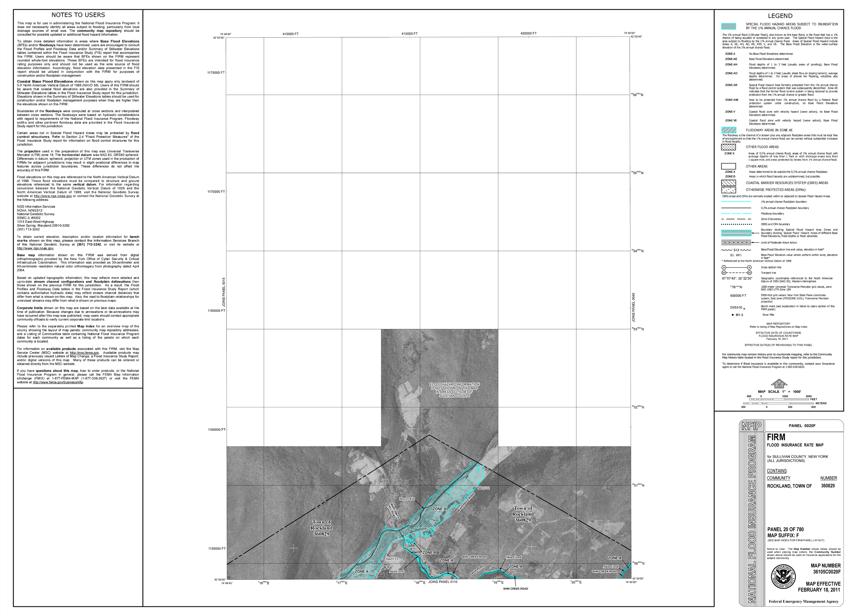Screen dimensions: 857x616
Task: Click the ROCKLAND, TOWN OF community name
Action: tap(789, 486)
